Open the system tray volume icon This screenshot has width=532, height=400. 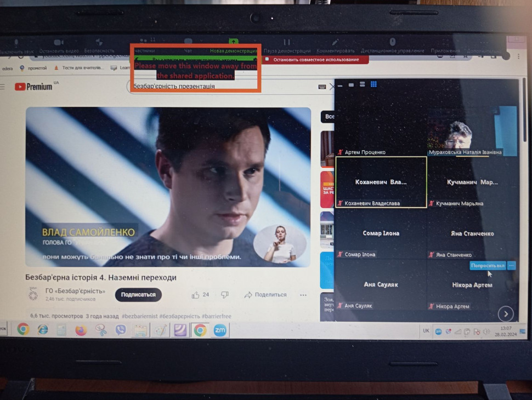click(x=486, y=332)
